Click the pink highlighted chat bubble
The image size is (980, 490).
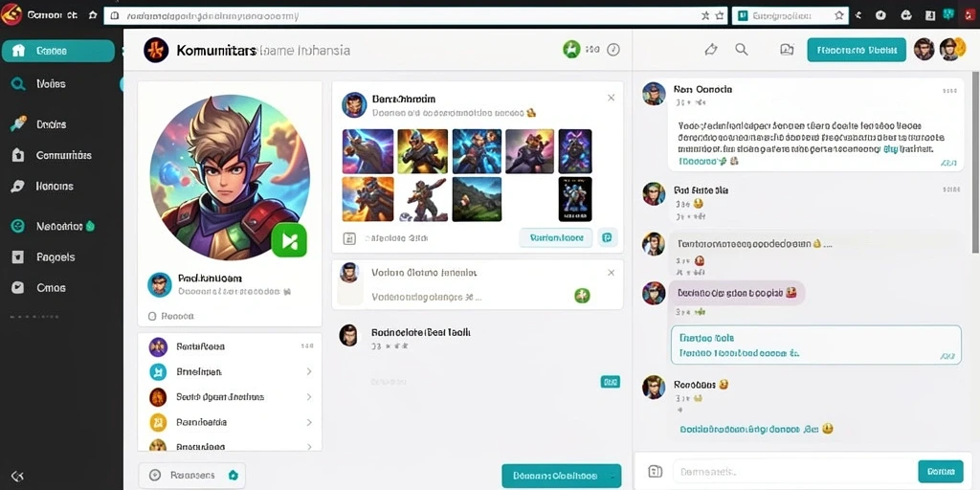(x=737, y=293)
